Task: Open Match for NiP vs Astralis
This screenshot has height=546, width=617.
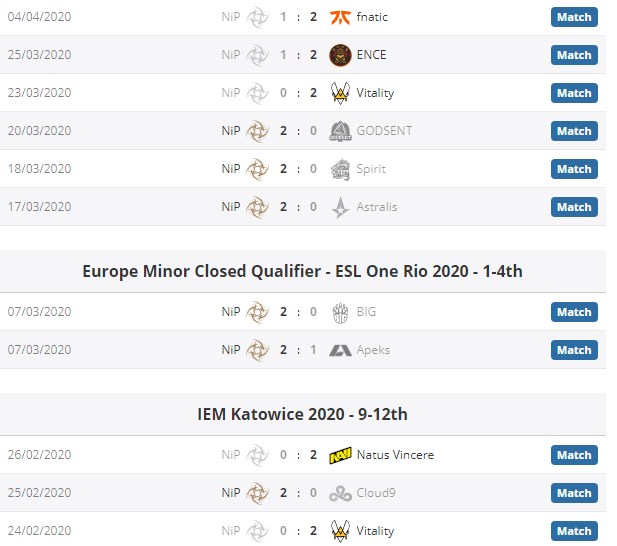Action: point(574,207)
